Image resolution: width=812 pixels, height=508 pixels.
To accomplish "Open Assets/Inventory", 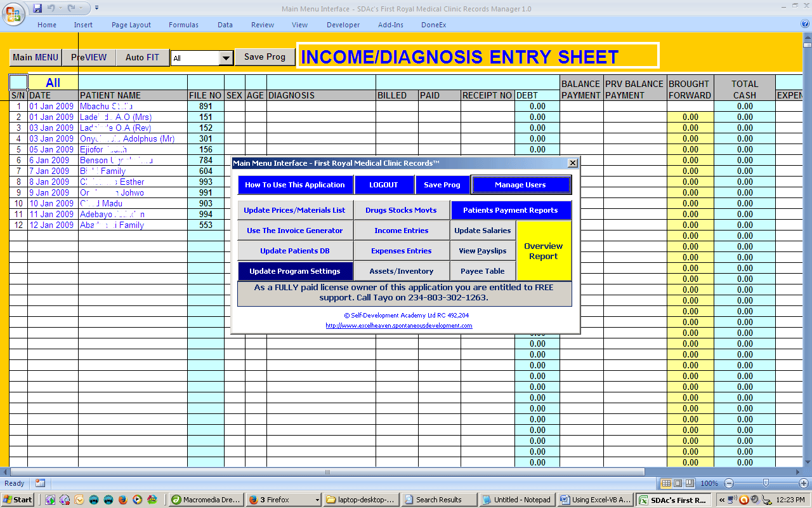I will [402, 271].
